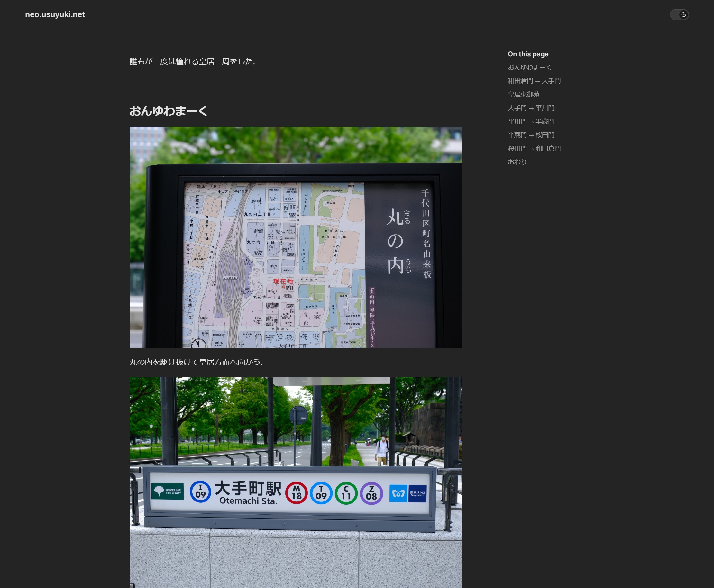Open the 桜田門 → 和田倉門 section
This screenshot has width=714, height=588.
point(534,148)
